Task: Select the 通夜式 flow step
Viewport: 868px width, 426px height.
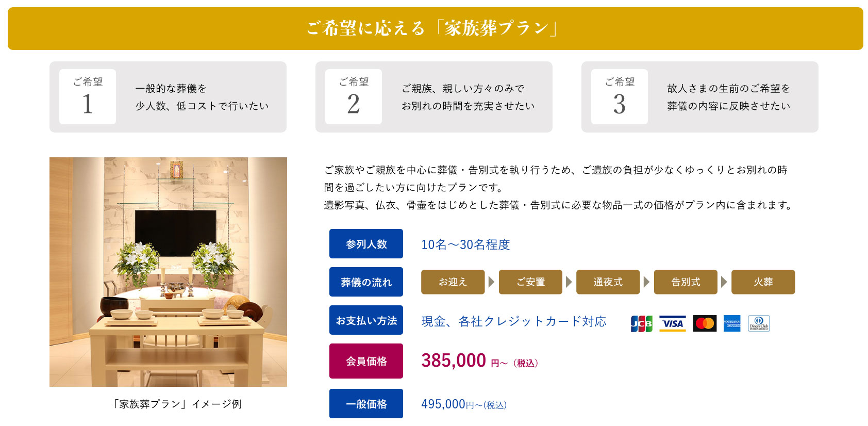Action: [608, 282]
